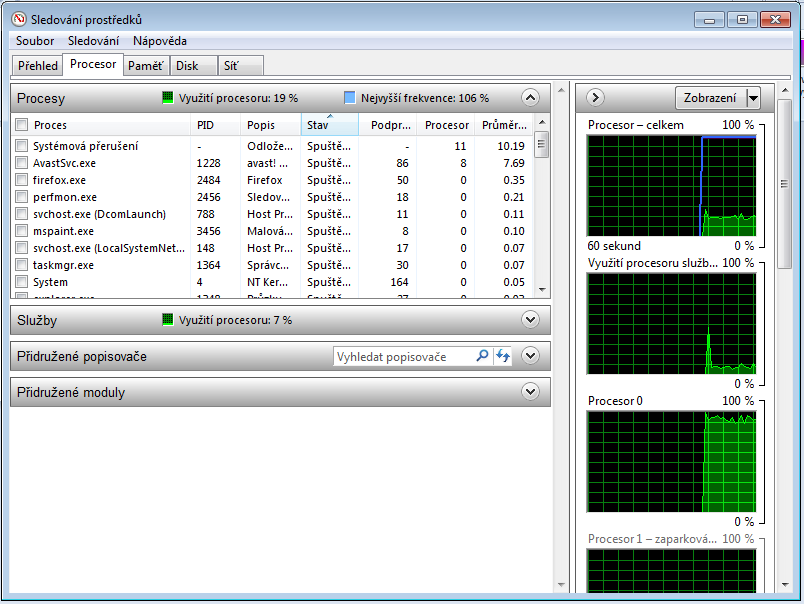Image resolution: width=804 pixels, height=604 pixels.
Task: Check the mspaint.exe process checkbox
Action: (22, 231)
